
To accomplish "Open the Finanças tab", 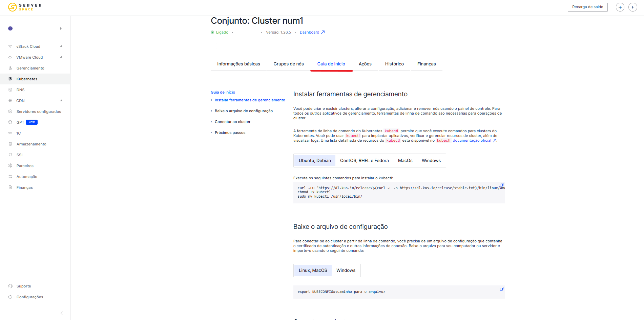I will click(x=427, y=64).
